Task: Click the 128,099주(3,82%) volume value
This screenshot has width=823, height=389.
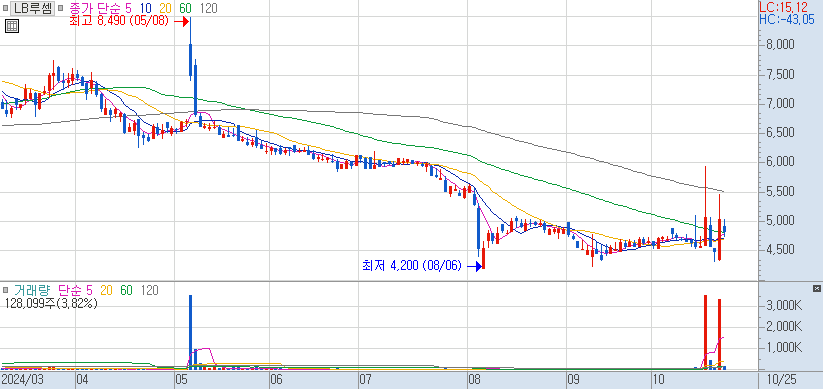Action: [x=50, y=303]
